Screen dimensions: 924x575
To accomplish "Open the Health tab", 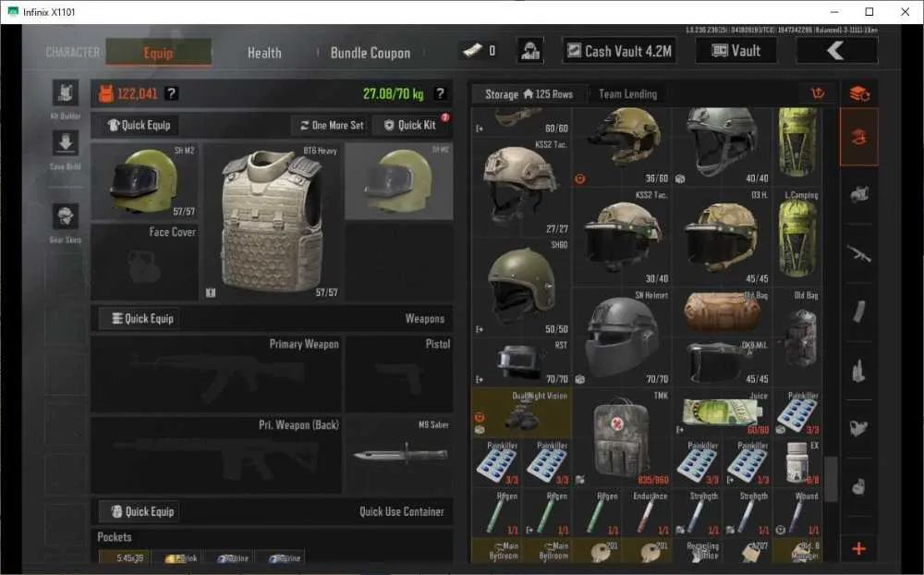I will [264, 53].
